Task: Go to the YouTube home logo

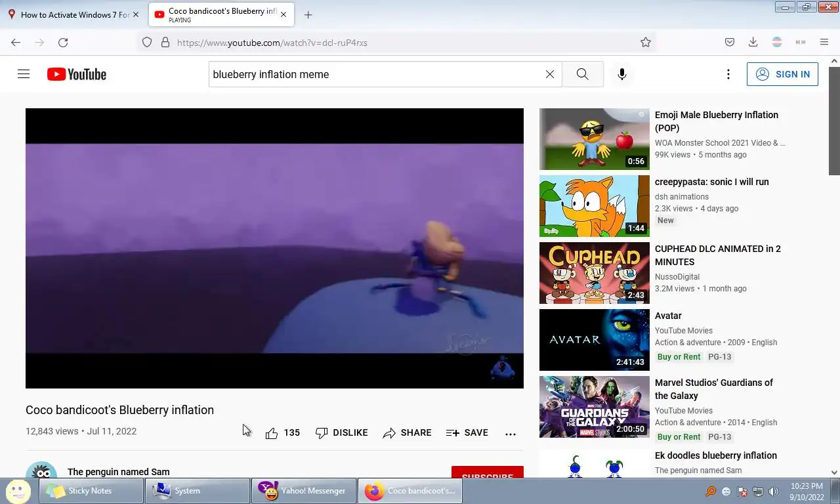Action: 77,74
